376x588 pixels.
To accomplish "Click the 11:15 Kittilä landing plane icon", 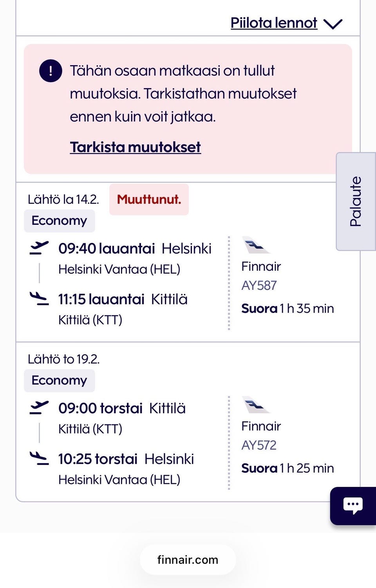I will pos(39,299).
